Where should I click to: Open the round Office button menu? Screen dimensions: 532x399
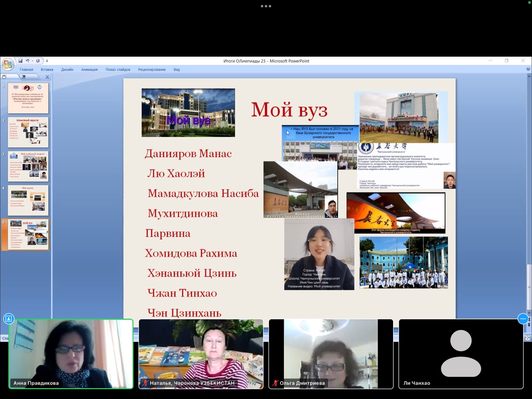[8, 65]
